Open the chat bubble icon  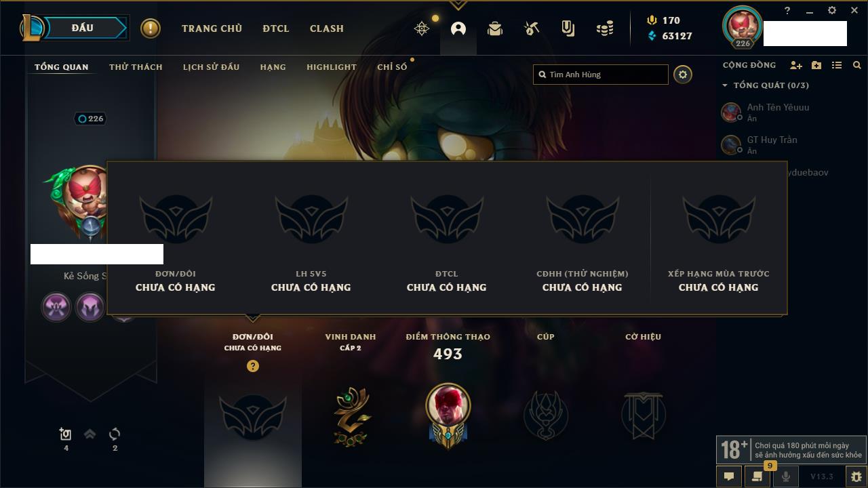pos(729,476)
